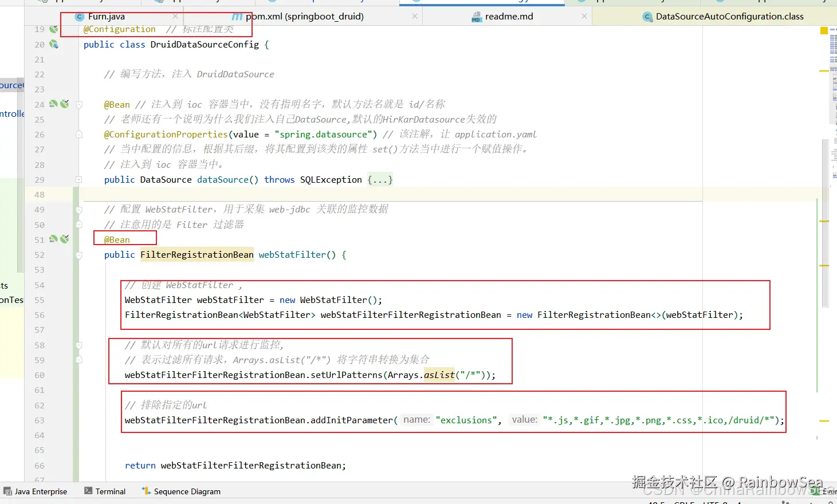Jump to the warning stripe mark near line 22

pyautogui.click(x=824, y=71)
